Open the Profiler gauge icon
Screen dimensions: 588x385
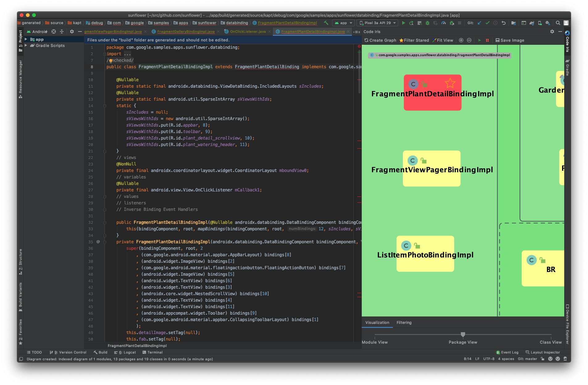click(x=444, y=23)
